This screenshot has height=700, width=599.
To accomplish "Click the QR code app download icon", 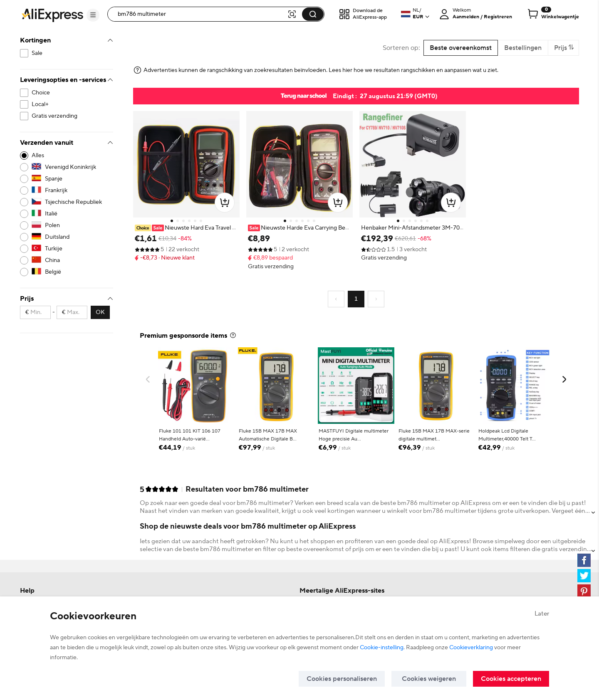I will coord(344,14).
